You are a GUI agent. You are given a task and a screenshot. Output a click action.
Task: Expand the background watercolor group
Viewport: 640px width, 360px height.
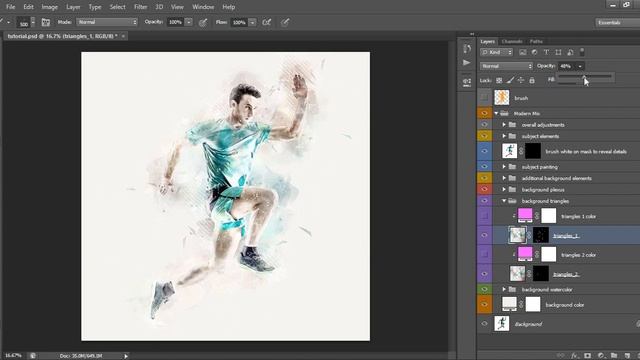pos(504,289)
